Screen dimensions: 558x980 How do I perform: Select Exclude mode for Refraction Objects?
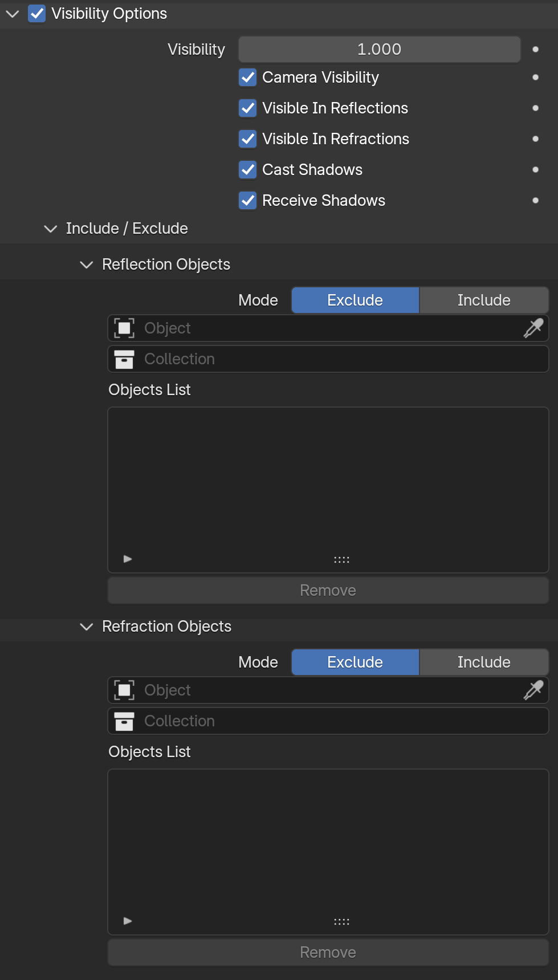click(x=355, y=662)
